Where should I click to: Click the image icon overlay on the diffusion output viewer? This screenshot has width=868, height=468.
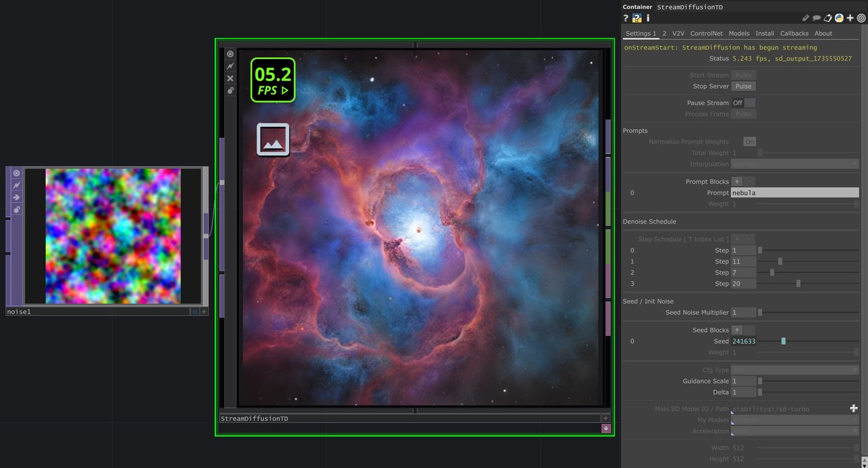click(272, 138)
